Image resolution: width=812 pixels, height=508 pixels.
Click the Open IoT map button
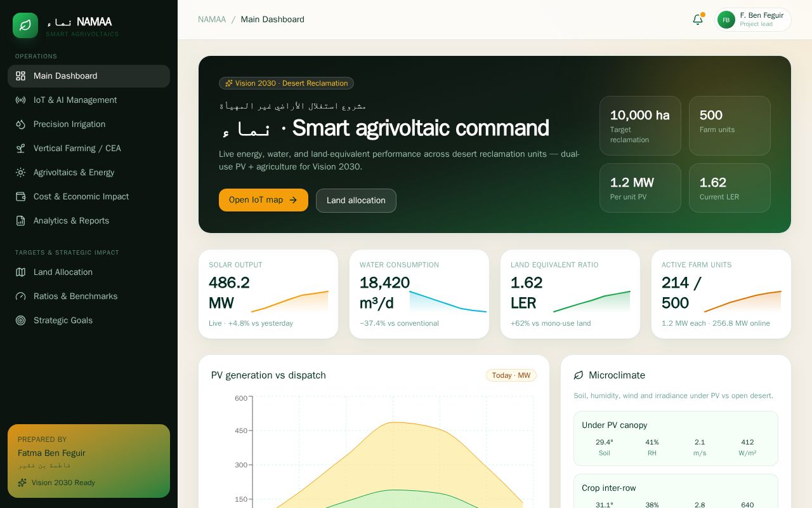click(x=263, y=200)
